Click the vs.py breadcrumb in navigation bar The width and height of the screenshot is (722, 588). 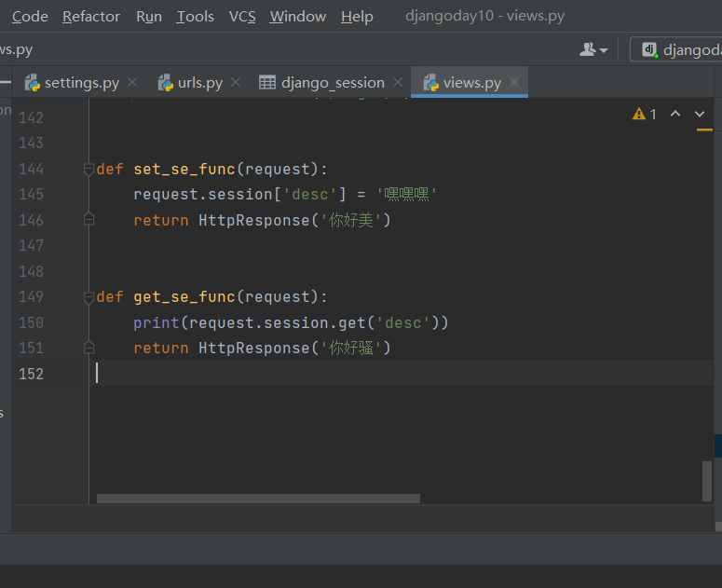pos(17,49)
